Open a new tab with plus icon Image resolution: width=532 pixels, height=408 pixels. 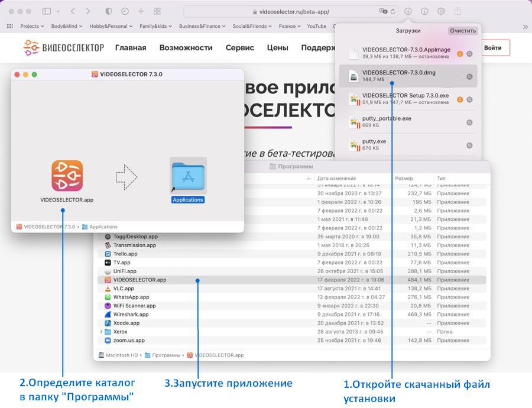point(141,11)
